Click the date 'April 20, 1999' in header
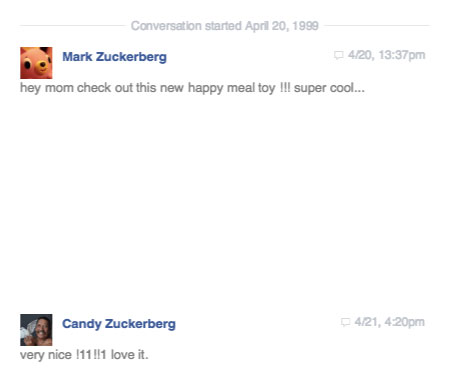The height and width of the screenshot is (373, 450). [x=282, y=26]
